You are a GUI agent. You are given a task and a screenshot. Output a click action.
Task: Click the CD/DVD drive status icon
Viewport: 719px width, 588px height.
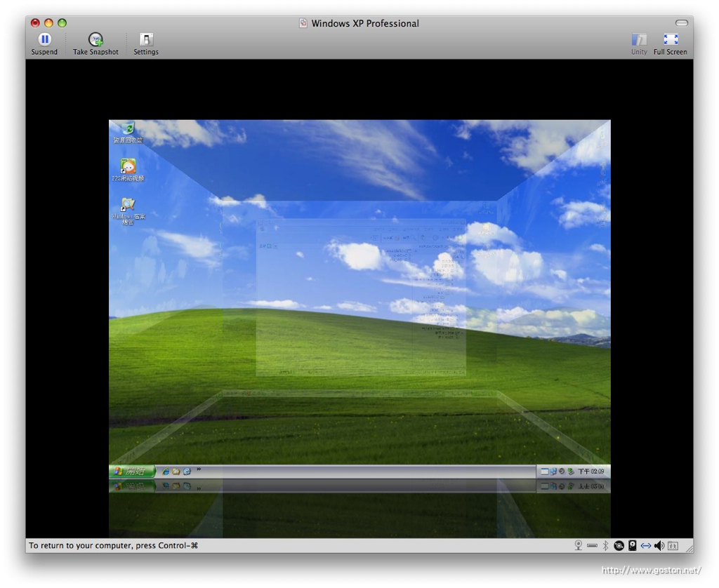619,545
